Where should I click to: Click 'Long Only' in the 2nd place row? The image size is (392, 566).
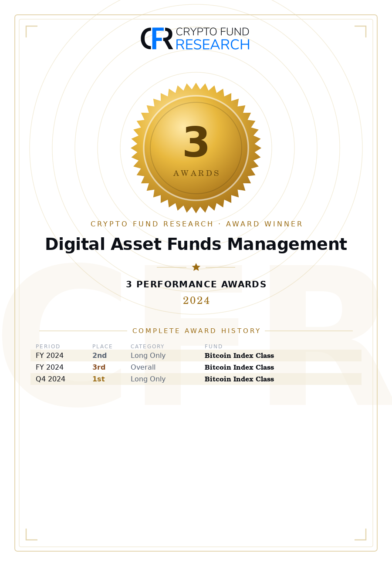(x=148, y=356)
